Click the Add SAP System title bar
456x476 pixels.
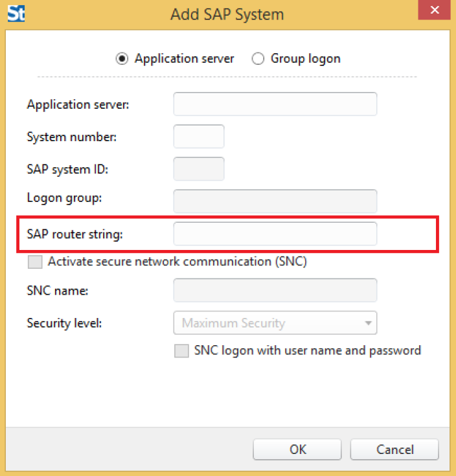click(x=227, y=14)
